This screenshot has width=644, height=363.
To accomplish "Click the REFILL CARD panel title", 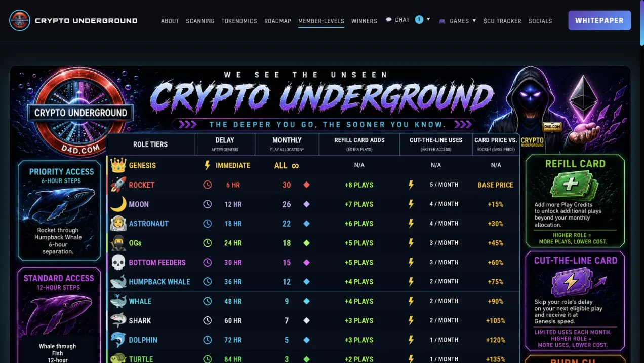I will (575, 164).
